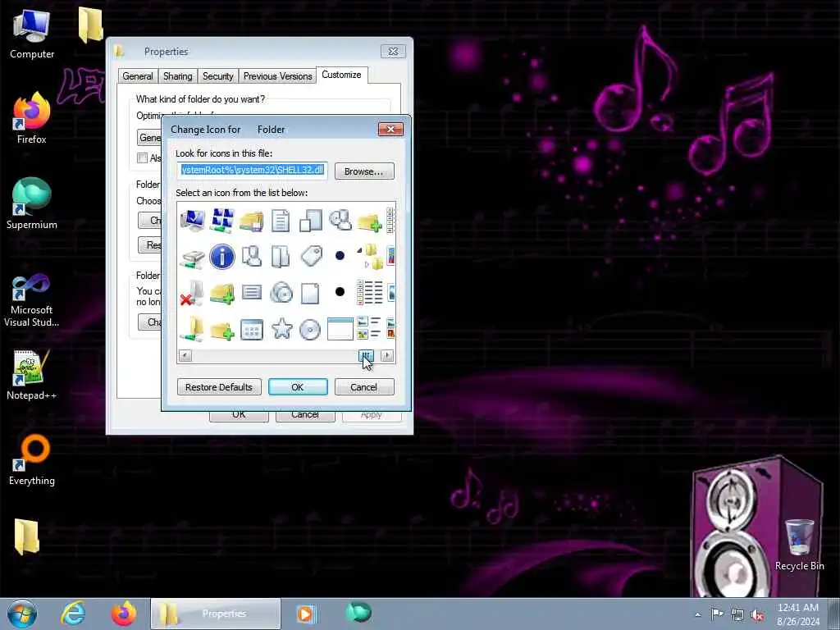This screenshot has height=630, width=840.
Task: Toggle the volume icon in system tray
Action: [x=757, y=614]
